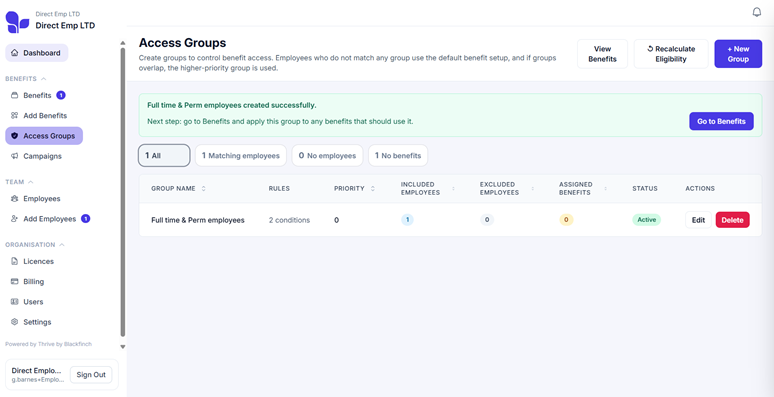Click the Direct Emp LTD company name
This screenshot has width=774, height=397.
point(65,26)
